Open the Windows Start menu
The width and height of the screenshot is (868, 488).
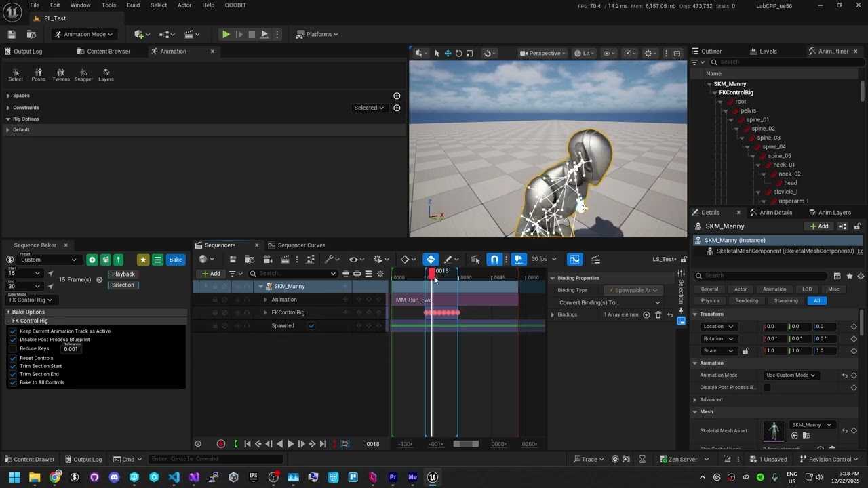point(14,477)
